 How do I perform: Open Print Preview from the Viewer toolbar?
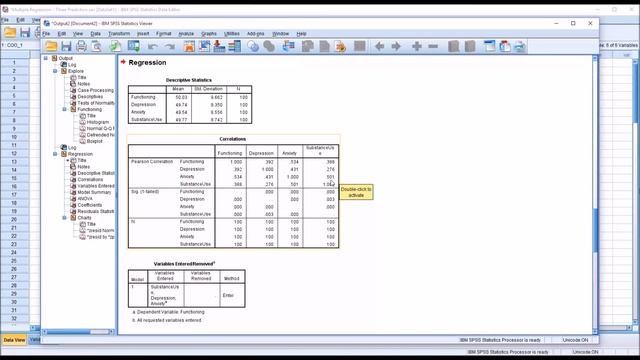(x=96, y=46)
